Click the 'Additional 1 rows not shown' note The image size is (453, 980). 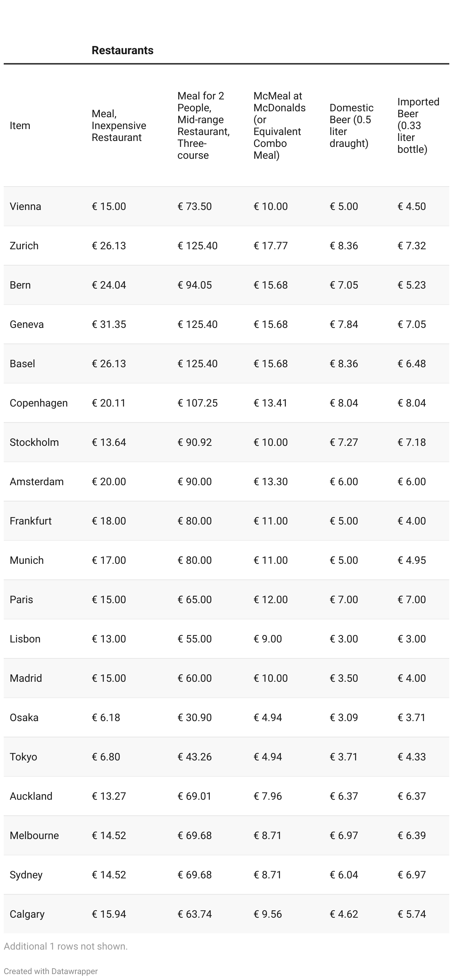[66, 946]
